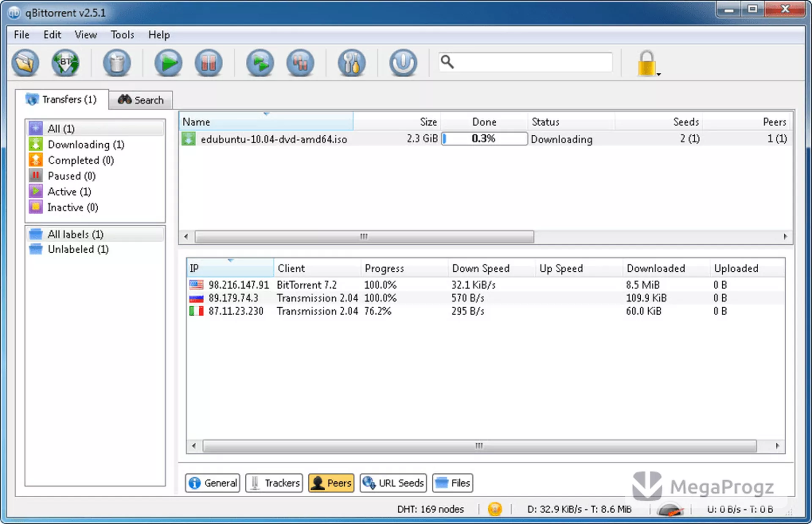Sort torrents by Status column

click(x=571, y=122)
